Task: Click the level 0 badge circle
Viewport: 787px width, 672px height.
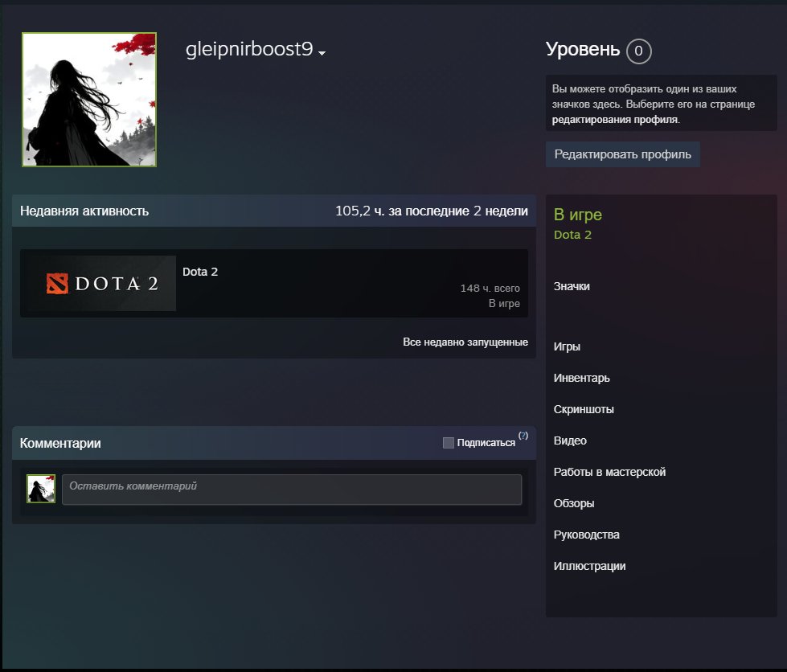Action: [638, 51]
